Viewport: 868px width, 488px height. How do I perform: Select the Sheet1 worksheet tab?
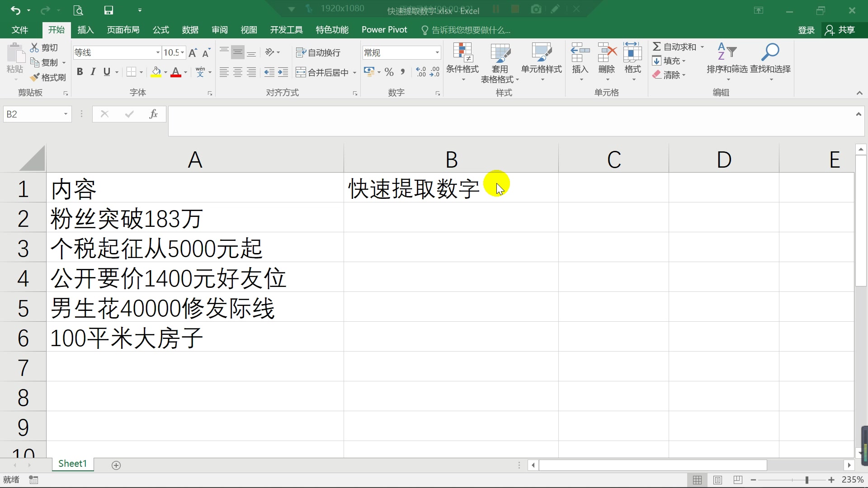pos(72,464)
